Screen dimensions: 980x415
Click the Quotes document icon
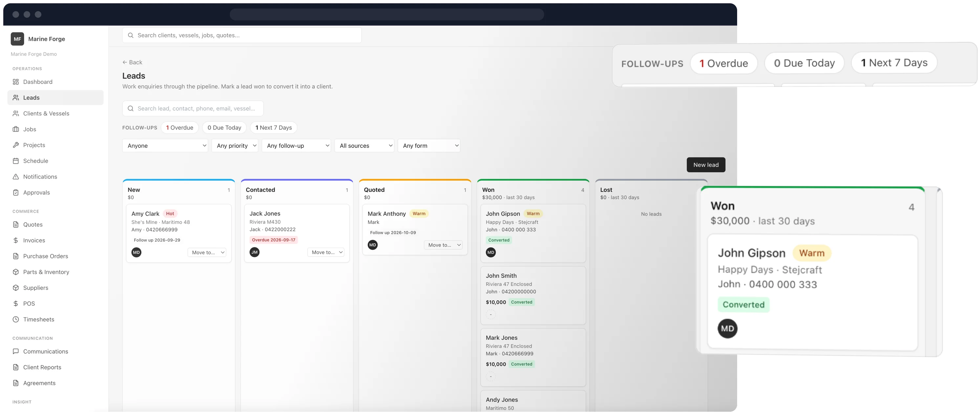point(16,224)
